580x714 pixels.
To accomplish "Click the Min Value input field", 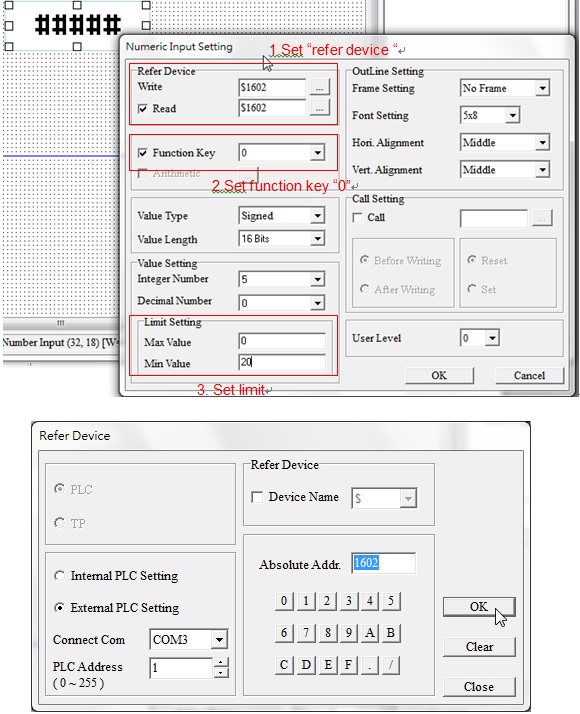I will coord(282,362).
